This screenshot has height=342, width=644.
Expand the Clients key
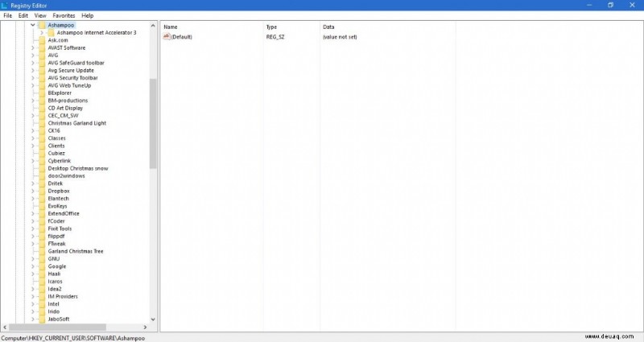point(33,146)
